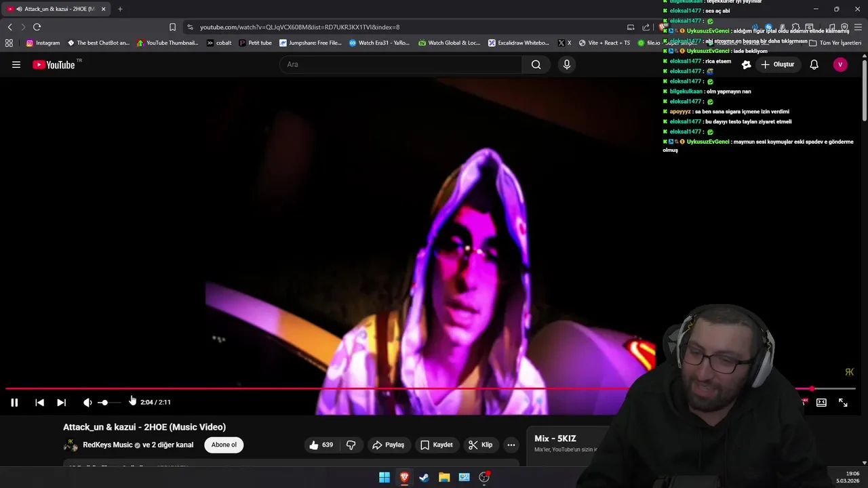Open the RedKeys Music channel link
Screen dimensions: 868x488
pyautogui.click(x=108, y=445)
